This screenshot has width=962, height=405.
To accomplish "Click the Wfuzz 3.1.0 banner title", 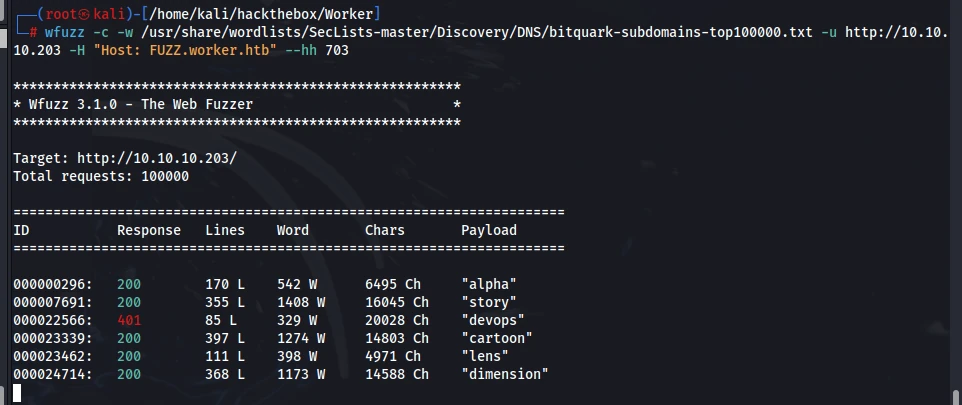I will point(140,104).
